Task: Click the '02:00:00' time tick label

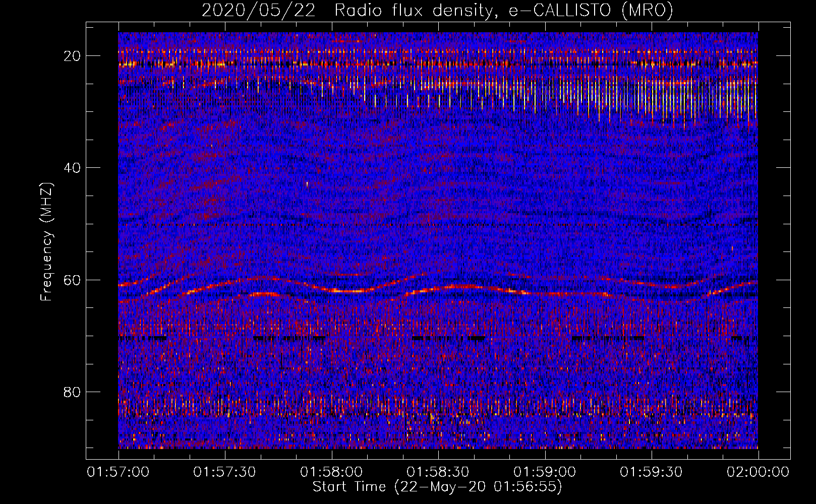Action: (x=757, y=472)
